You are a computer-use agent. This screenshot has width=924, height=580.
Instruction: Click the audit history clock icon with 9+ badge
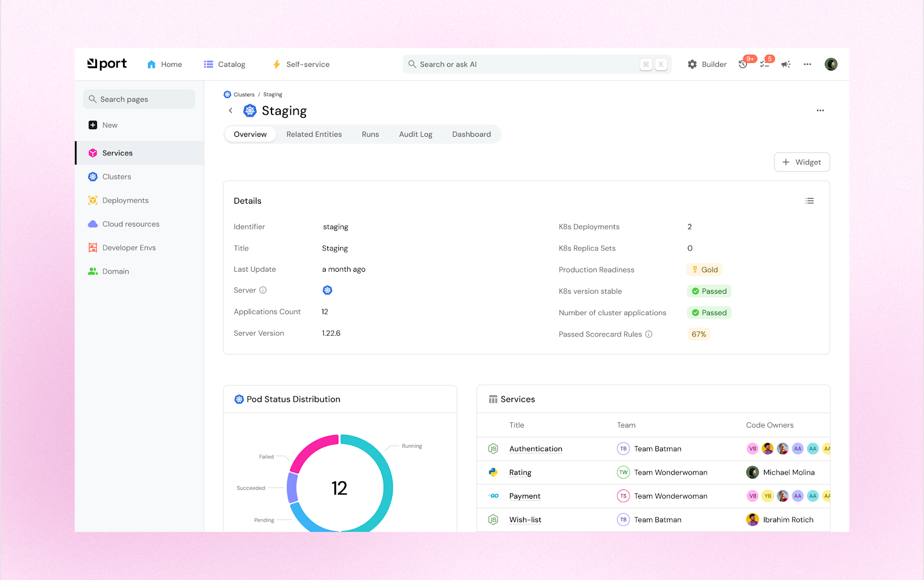744,64
